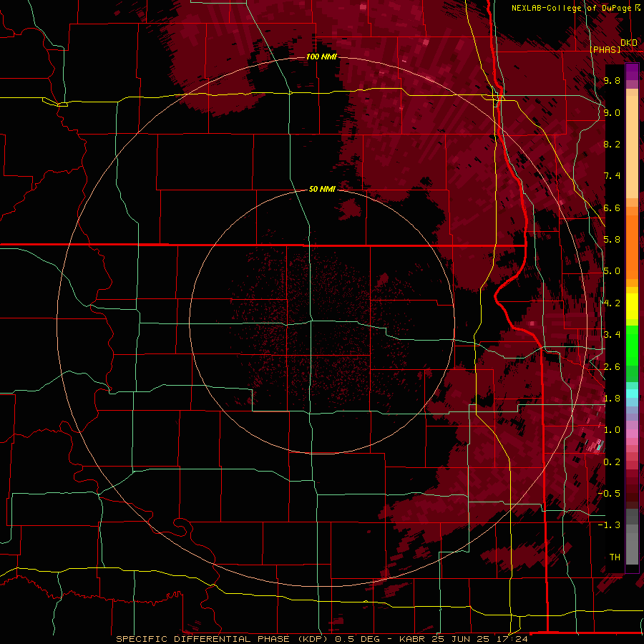Pick the bright green segment of color bar

632,345
